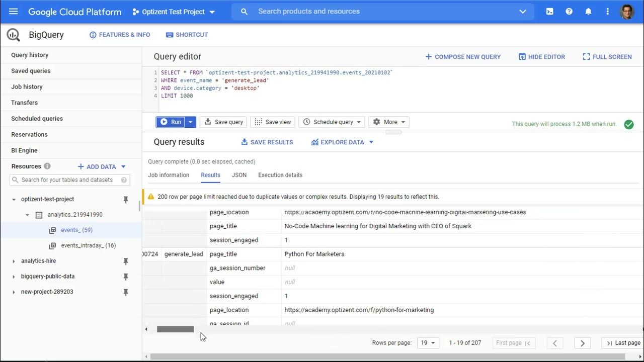The width and height of the screenshot is (644, 362).
Task: Click the events_ table icon
Action: [52, 230]
